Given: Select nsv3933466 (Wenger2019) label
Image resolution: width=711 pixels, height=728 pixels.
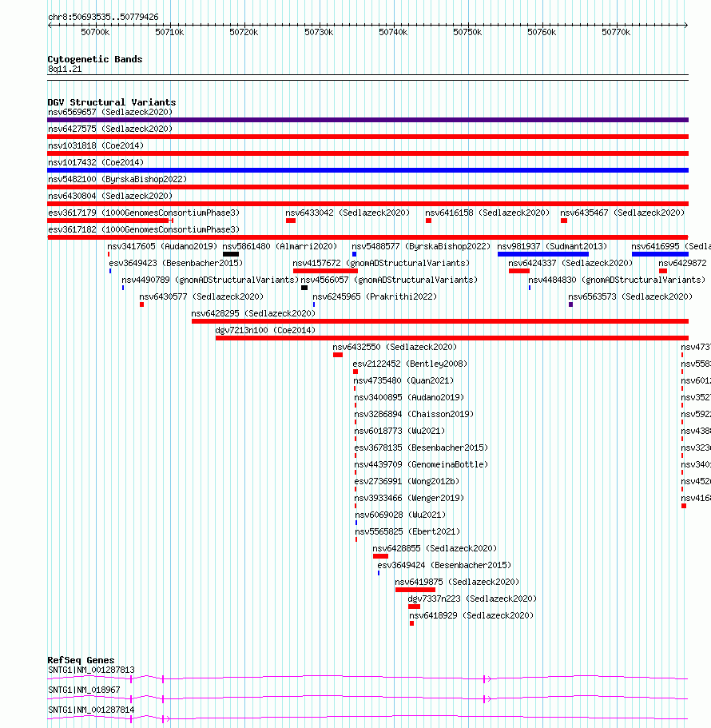Looking at the screenshot, I should [x=409, y=497].
